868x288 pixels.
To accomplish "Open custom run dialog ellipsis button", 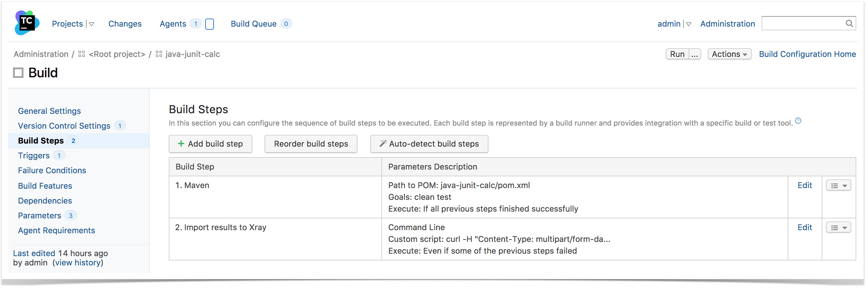I will point(695,54).
